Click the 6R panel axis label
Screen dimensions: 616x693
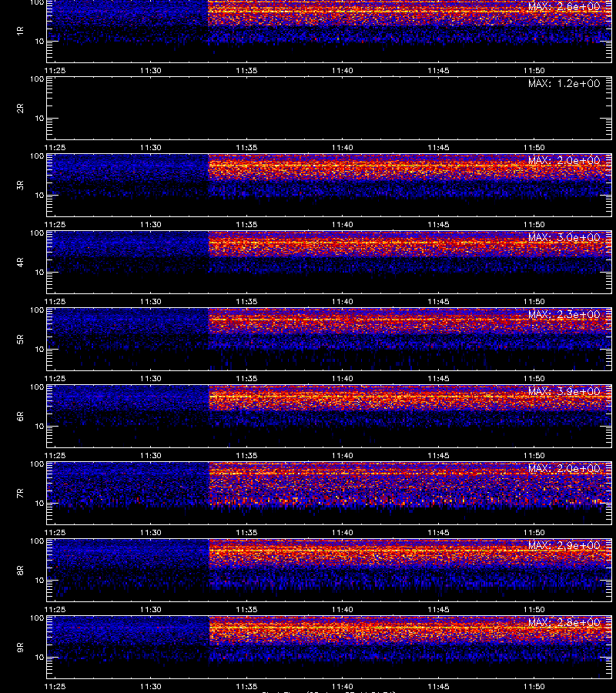tap(20, 417)
